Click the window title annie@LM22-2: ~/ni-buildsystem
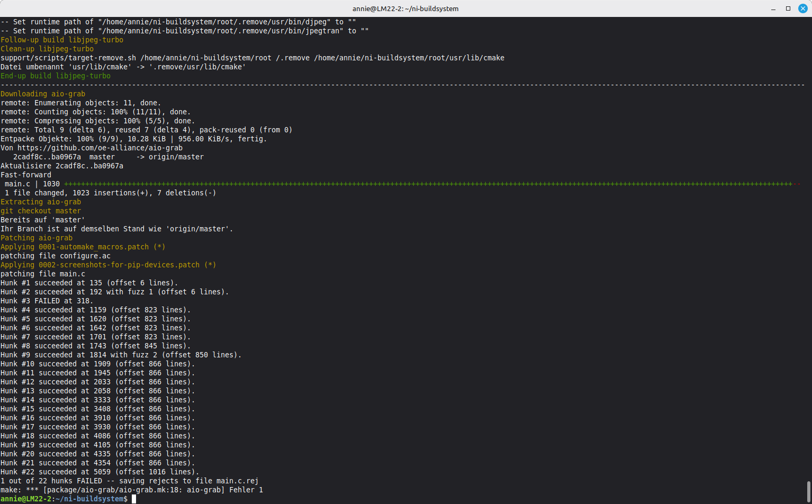Viewport: 812px width, 504px height. pos(405,8)
